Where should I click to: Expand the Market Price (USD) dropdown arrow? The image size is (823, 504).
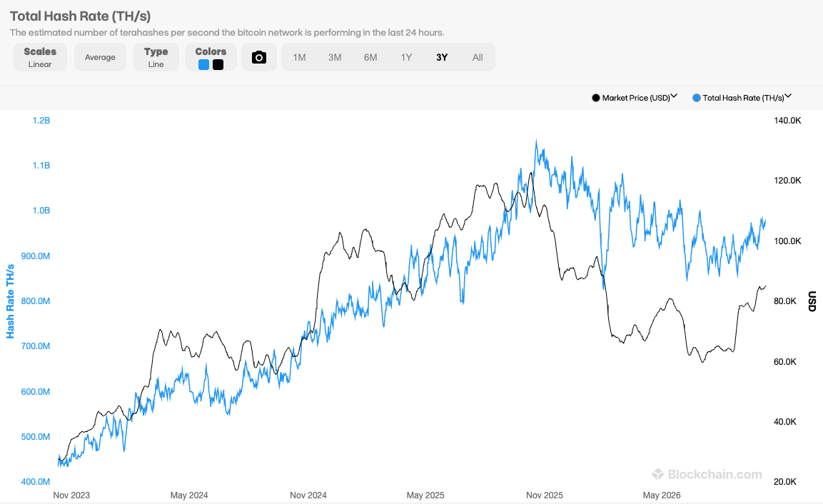click(674, 96)
